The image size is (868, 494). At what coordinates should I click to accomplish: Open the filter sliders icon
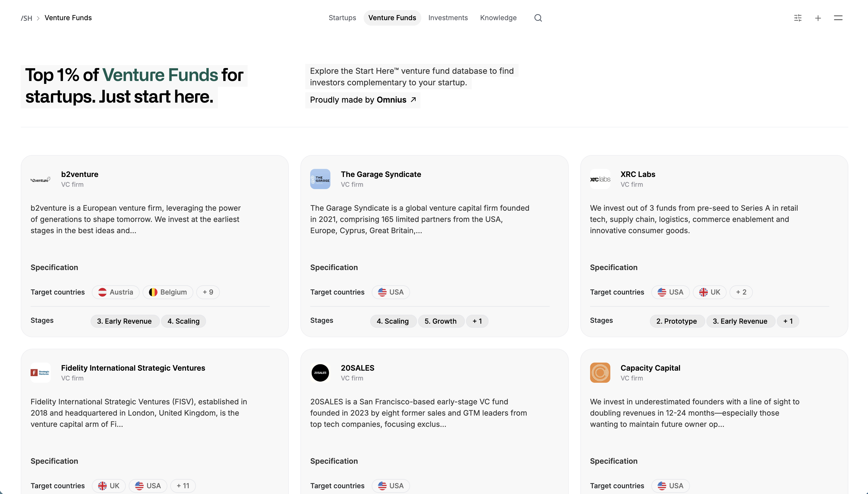pyautogui.click(x=798, y=18)
